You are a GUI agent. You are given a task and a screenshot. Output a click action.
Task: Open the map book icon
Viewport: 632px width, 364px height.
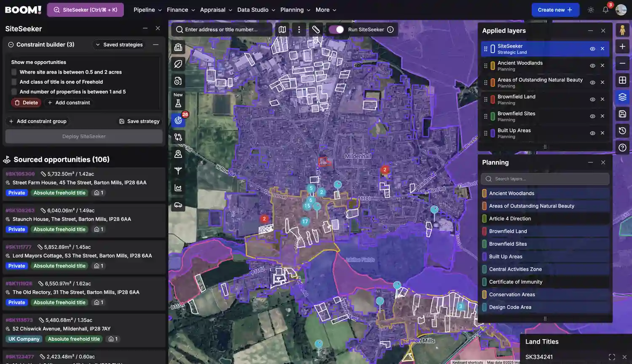tap(282, 29)
